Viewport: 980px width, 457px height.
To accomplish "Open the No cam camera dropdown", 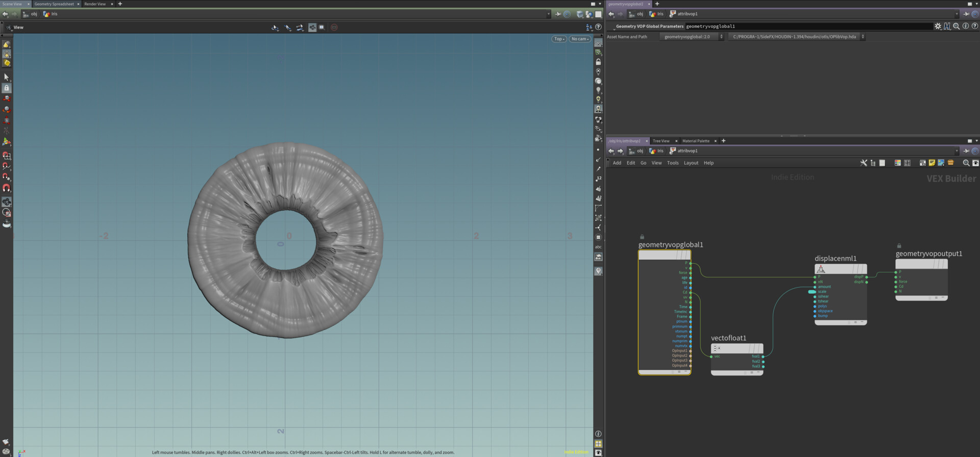I will coord(580,39).
